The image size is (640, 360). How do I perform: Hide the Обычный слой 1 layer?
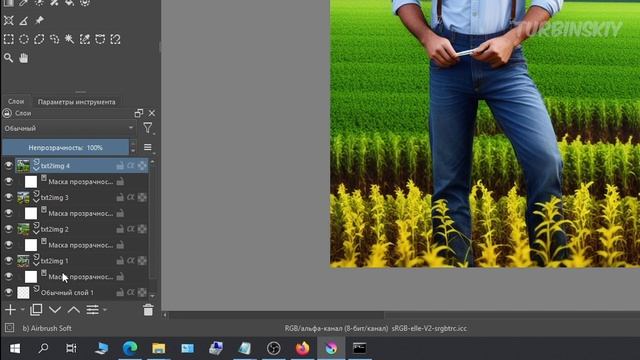(x=9, y=292)
